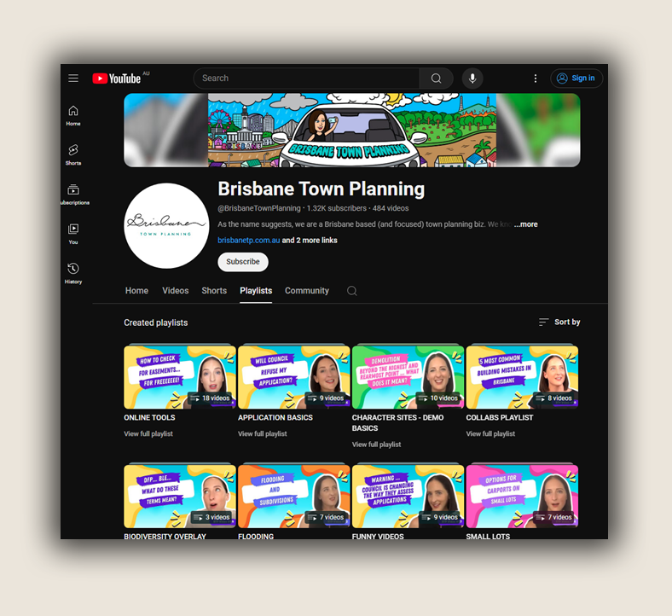The image size is (672, 616).
Task: Click CHARACTER SITES - DEMO BASICS title
Action: pos(397,422)
